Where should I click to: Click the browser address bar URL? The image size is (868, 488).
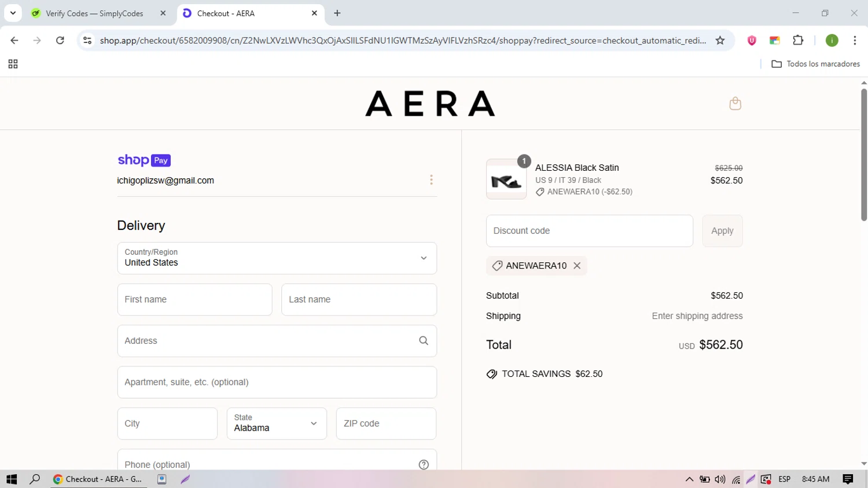pyautogui.click(x=403, y=41)
